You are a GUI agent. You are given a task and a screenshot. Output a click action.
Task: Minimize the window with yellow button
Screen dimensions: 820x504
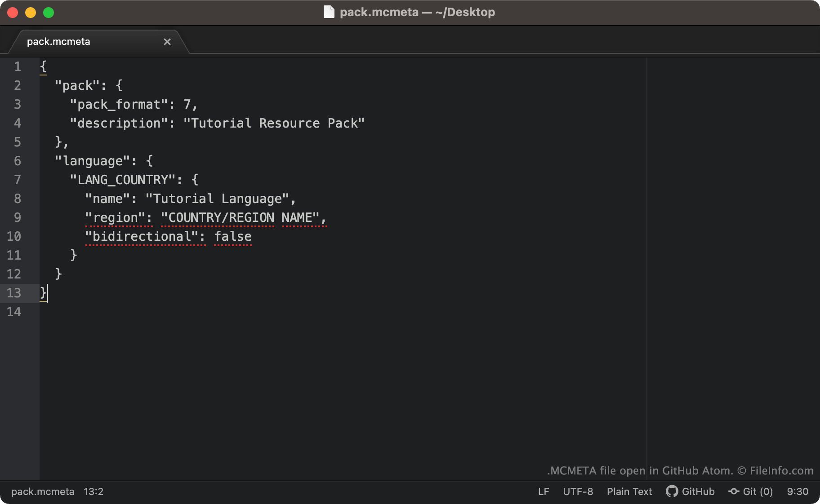tap(31, 13)
